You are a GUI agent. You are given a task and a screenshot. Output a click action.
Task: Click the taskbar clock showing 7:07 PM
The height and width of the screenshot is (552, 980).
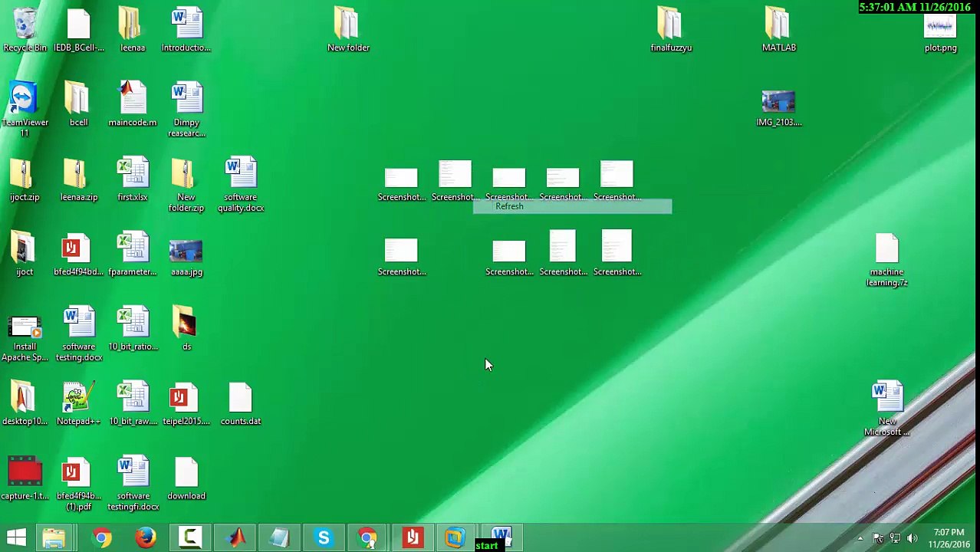[949, 538]
